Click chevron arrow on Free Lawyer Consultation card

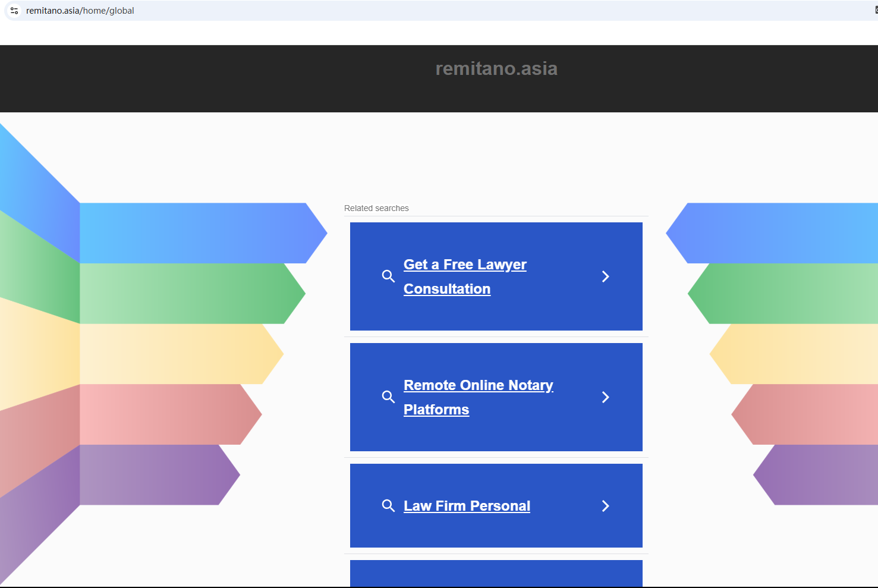[x=605, y=276]
